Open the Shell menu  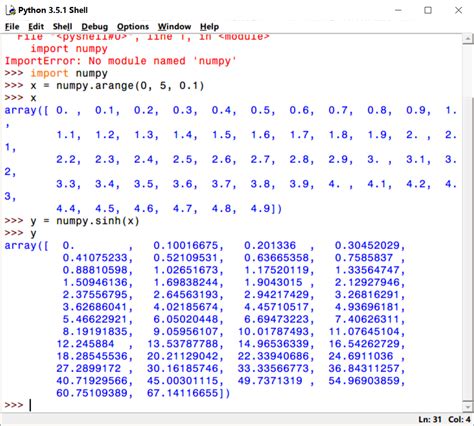click(x=62, y=27)
